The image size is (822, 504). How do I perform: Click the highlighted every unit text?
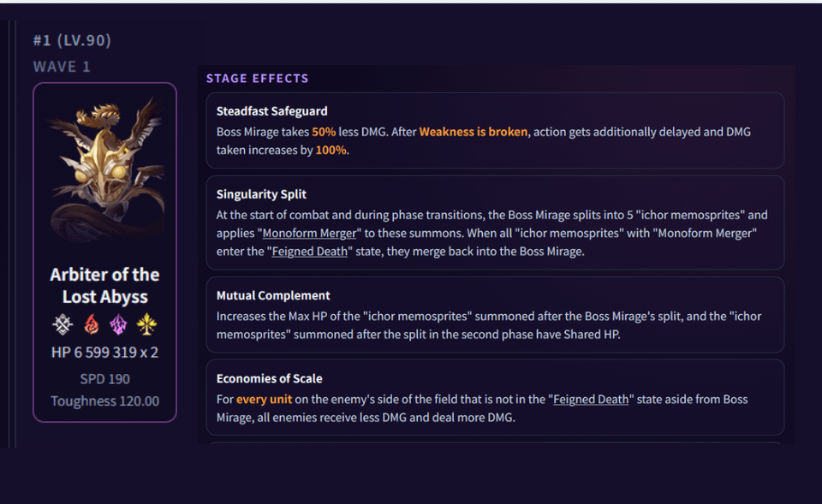tap(264, 400)
